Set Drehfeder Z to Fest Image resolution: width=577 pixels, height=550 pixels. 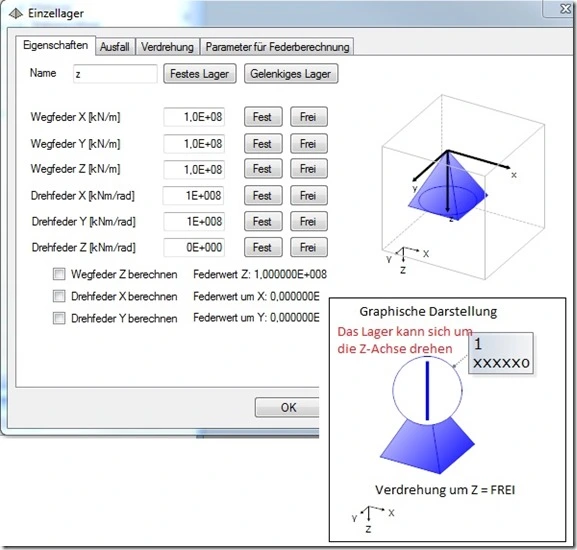[263, 247]
